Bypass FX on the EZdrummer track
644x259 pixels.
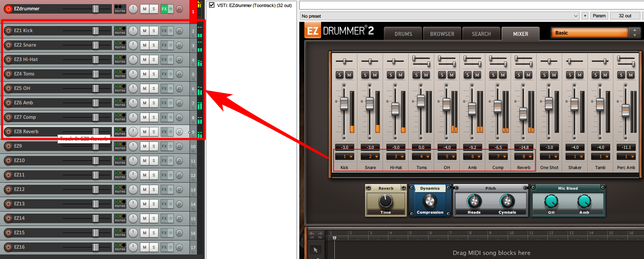(171, 9)
